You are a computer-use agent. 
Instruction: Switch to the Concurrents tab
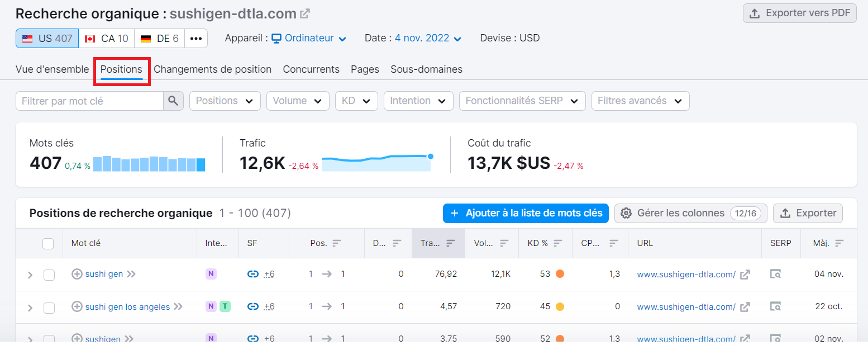coord(311,69)
